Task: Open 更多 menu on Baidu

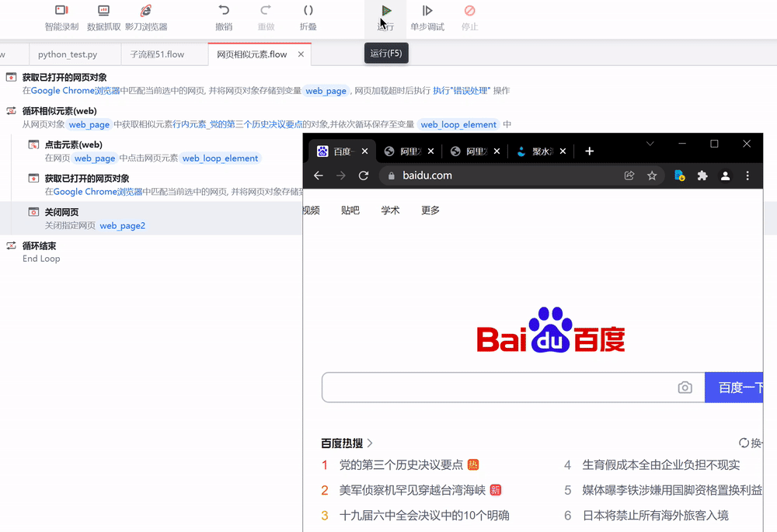Action: pyautogui.click(x=430, y=210)
